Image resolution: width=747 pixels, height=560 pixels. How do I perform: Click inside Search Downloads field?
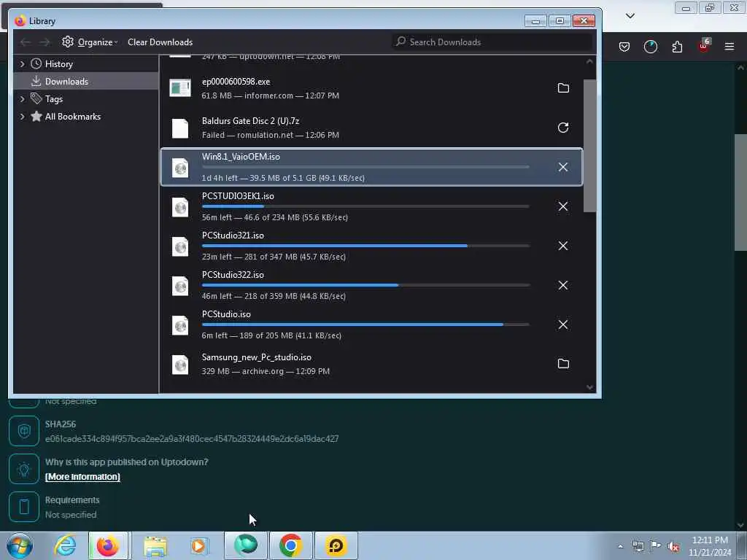point(492,42)
